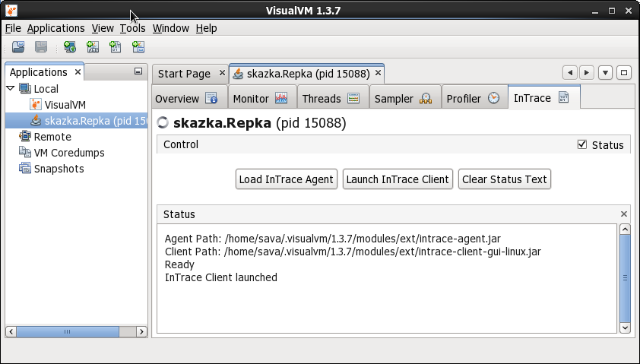Image resolution: width=640 pixels, height=364 pixels.
Task: Close the Applications panel
Action: (x=78, y=72)
